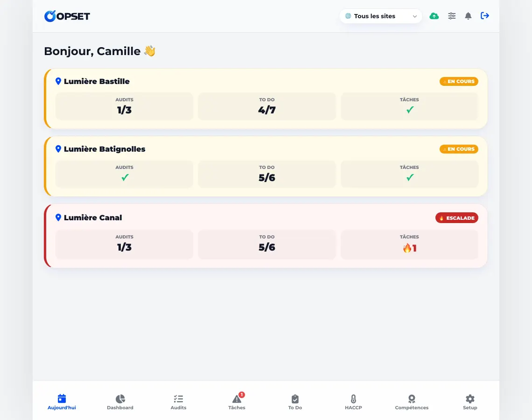Click the EN COURS badge on Lumière Bastille

[459, 81]
